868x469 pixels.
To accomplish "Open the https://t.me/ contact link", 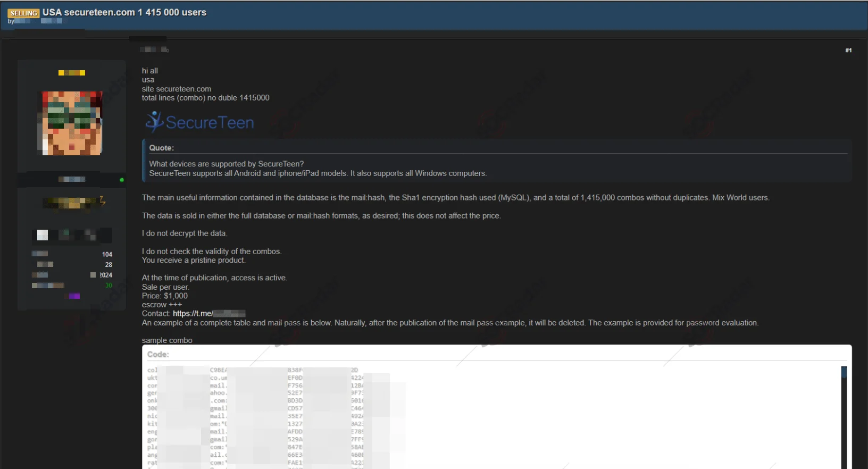I will coord(208,314).
